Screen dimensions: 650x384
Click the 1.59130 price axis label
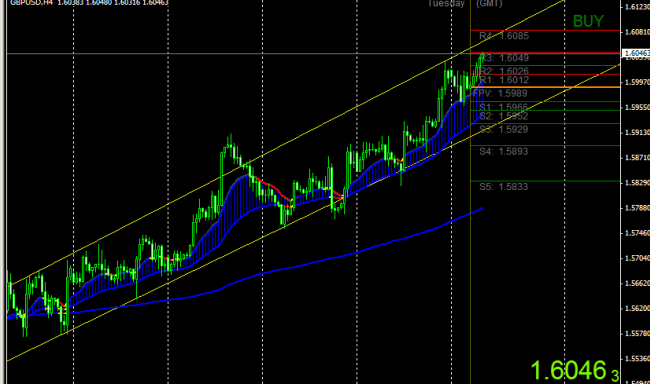coord(637,133)
